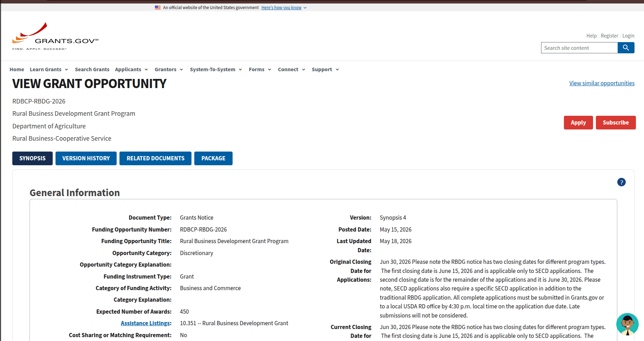The width and height of the screenshot is (644, 341).
Task: Switch to the Package tab
Action: (213, 158)
